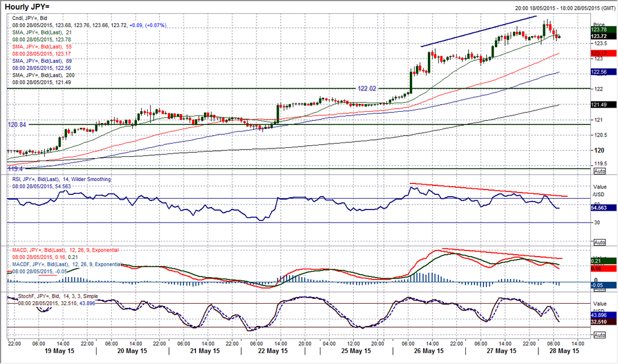Select the blue MACDF histogram legend entry
618x364 pixels.
[x=66, y=264]
